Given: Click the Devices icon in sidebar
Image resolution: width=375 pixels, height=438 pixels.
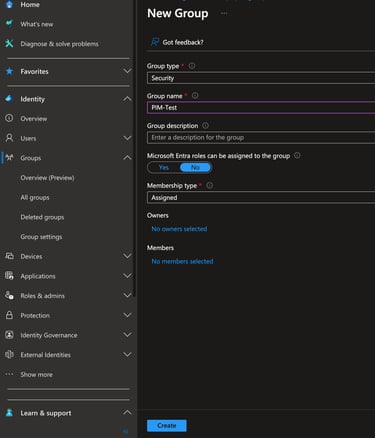Looking at the screenshot, I should coord(9,256).
